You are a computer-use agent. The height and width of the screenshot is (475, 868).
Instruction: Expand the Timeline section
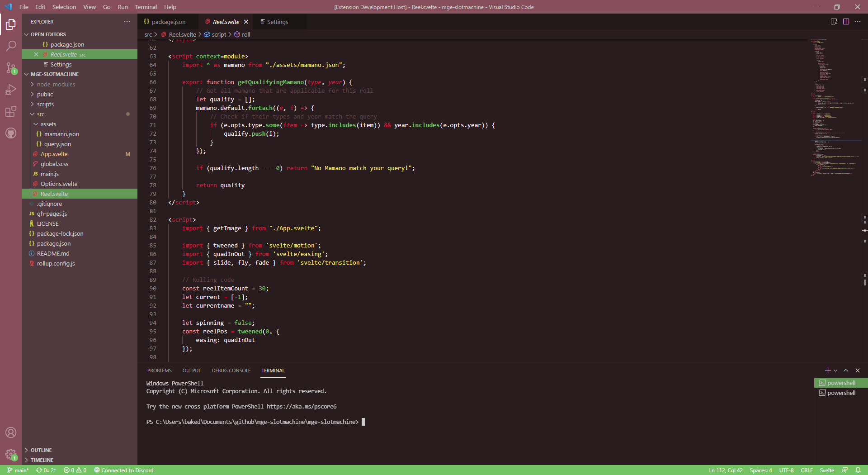[x=80, y=460]
